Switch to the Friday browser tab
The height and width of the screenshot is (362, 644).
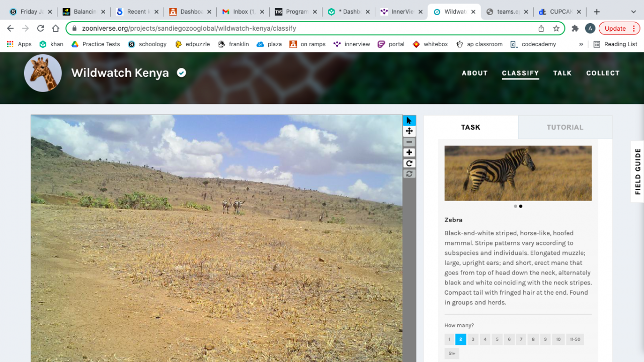coord(30,12)
